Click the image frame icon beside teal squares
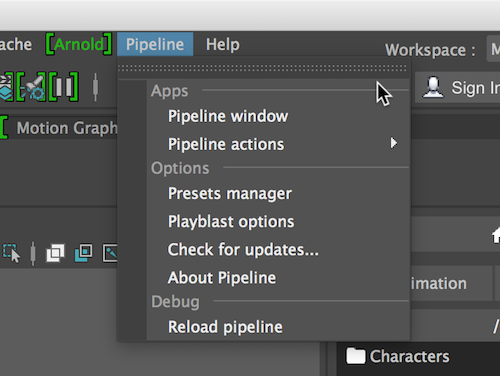The width and height of the screenshot is (500, 376). pyautogui.click(x=110, y=253)
